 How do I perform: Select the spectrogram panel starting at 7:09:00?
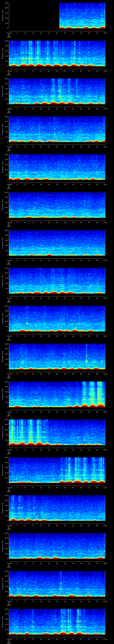pos(57,205)
